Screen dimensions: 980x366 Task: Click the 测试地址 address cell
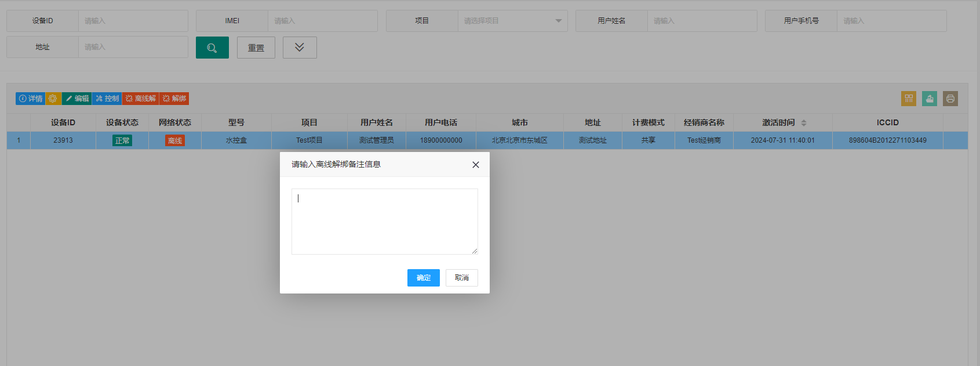593,140
